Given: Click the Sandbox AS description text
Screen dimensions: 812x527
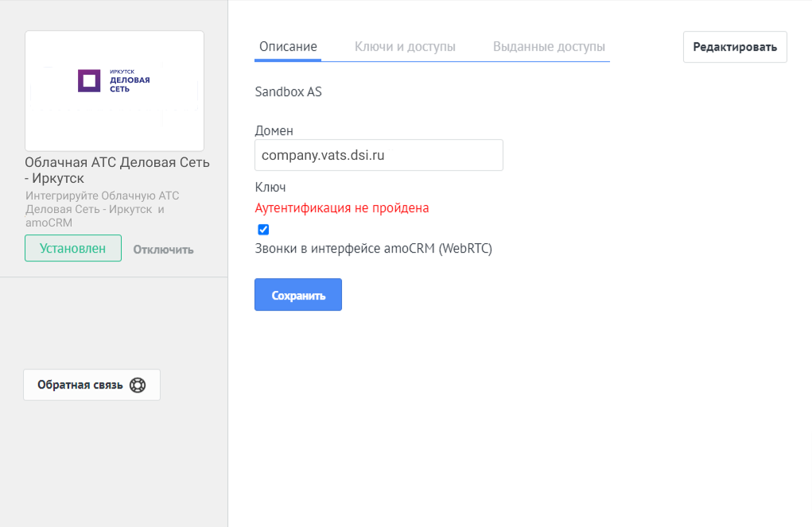Looking at the screenshot, I should pyautogui.click(x=288, y=91).
